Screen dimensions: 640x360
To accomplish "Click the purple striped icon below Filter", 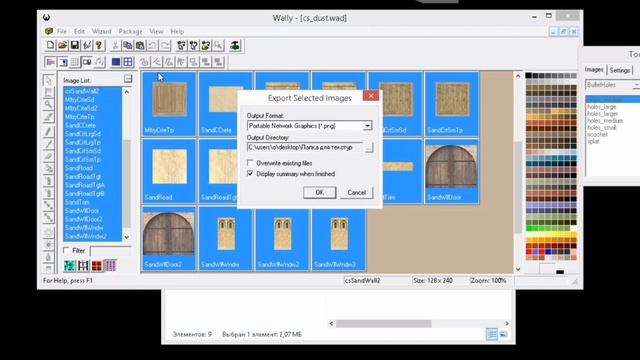I will [x=110, y=266].
